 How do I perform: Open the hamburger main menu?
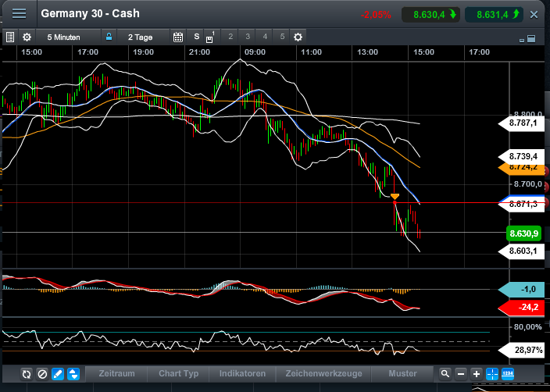19,14
